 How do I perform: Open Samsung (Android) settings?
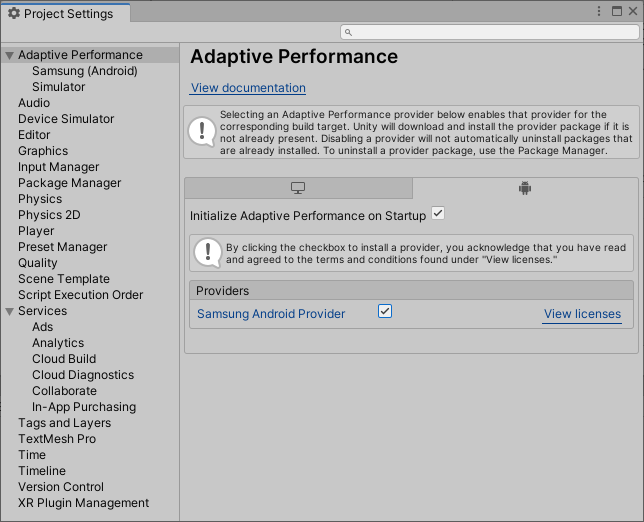[85, 71]
